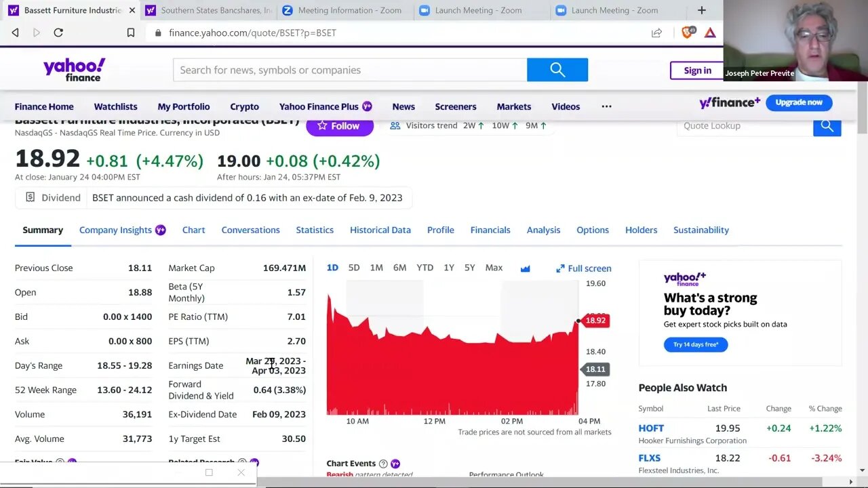Open Brave shields lion icon
868x488 pixels.
click(688, 33)
